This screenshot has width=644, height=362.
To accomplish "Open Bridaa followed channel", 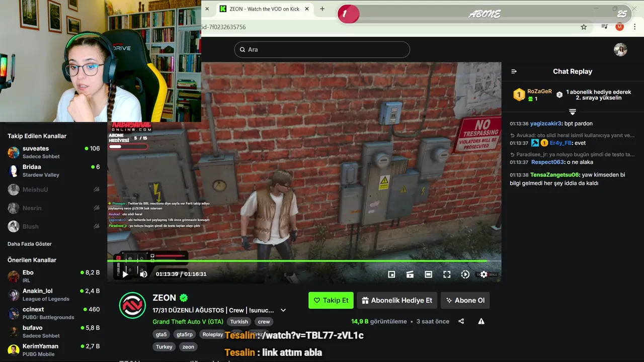I will tap(53, 171).
